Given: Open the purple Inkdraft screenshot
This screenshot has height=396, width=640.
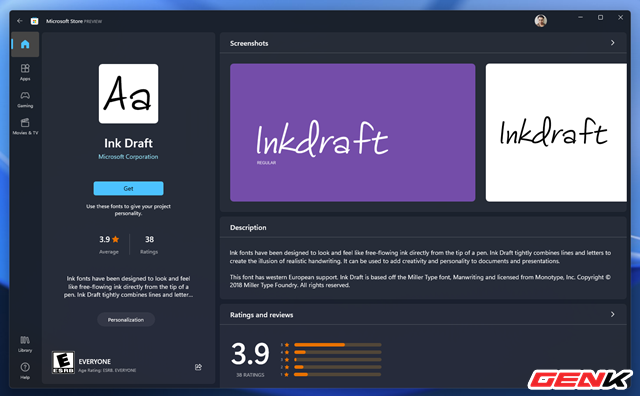Looking at the screenshot, I should [352, 132].
